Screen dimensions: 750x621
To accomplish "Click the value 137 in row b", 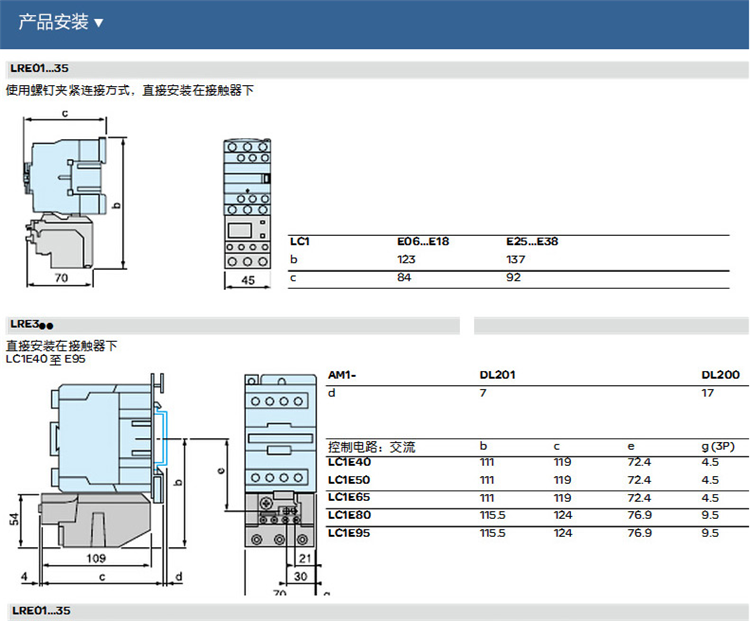I will click(x=516, y=259).
